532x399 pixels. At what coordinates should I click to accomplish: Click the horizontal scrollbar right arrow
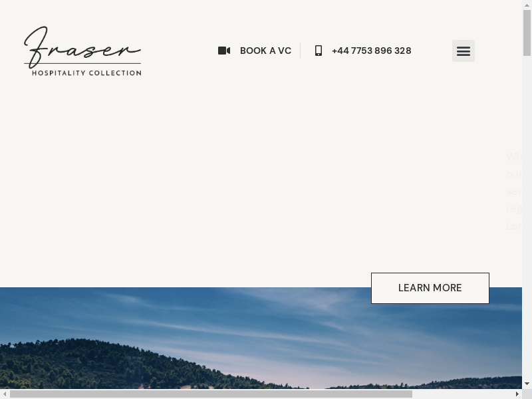[517, 394]
